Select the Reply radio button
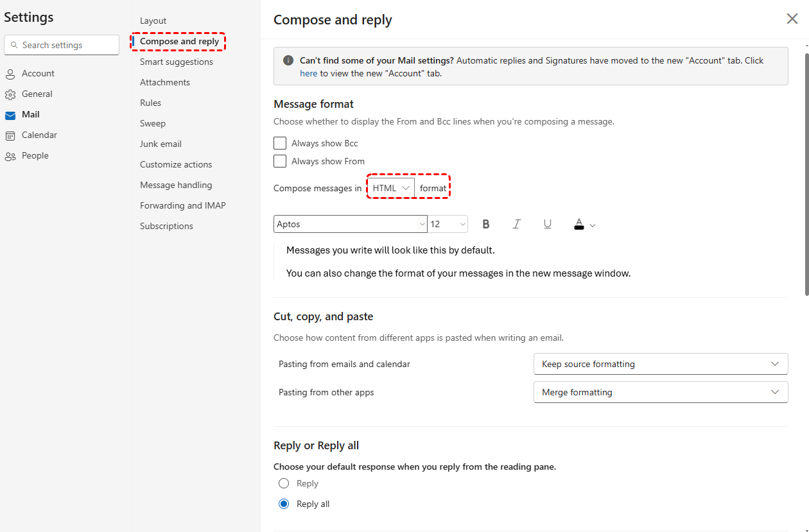The height and width of the screenshot is (532, 809). click(x=284, y=483)
